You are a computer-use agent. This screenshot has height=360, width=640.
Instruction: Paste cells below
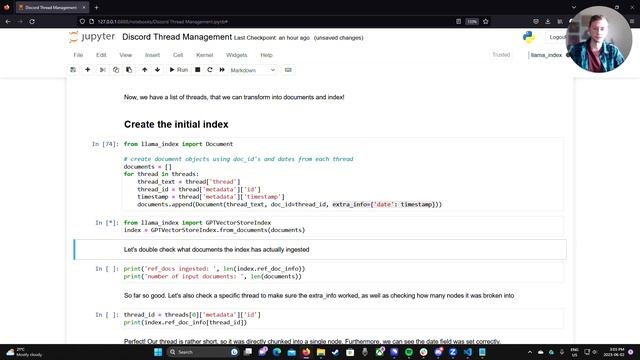coord(129,70)
